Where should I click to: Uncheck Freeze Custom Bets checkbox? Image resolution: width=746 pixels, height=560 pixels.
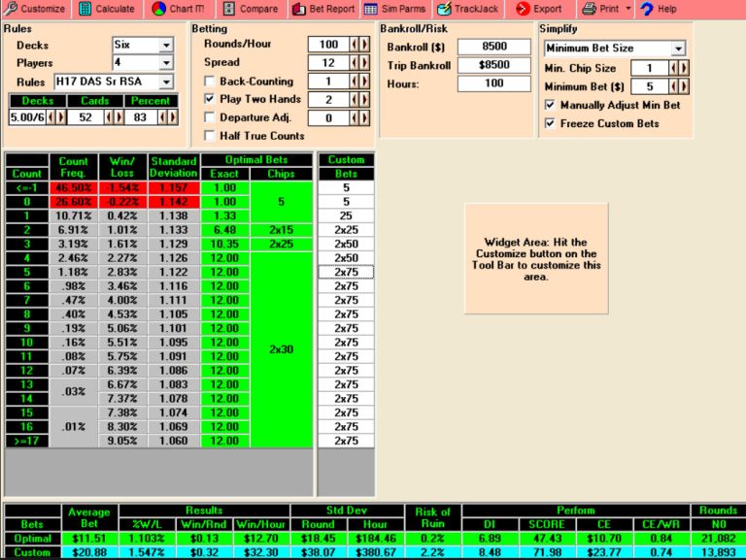550,123
